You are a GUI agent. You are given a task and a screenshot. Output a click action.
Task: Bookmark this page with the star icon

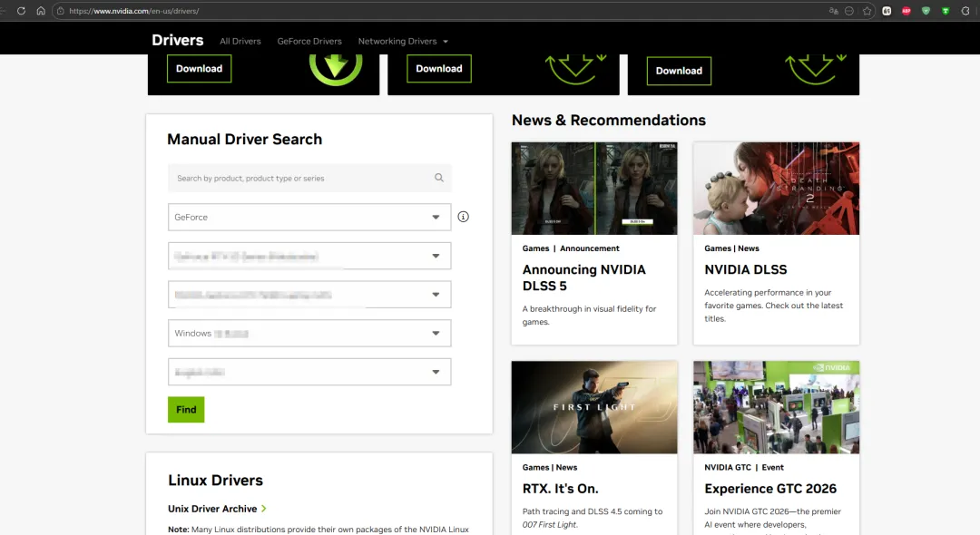tap(867, 11)
